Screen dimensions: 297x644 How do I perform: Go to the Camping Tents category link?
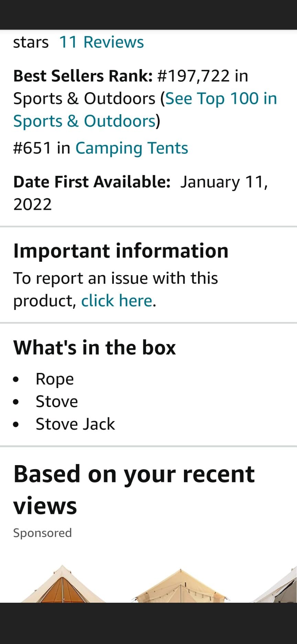click(132, 148)
